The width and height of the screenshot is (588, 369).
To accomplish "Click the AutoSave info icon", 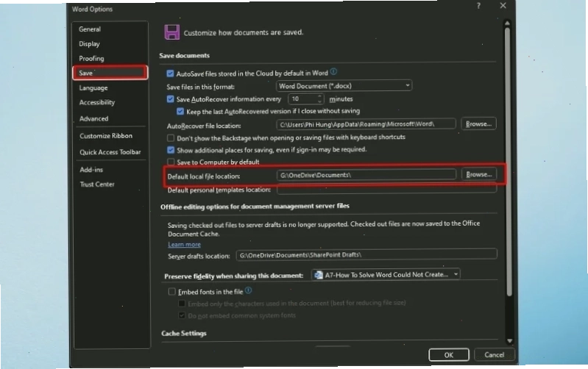I will pos(333,71).
